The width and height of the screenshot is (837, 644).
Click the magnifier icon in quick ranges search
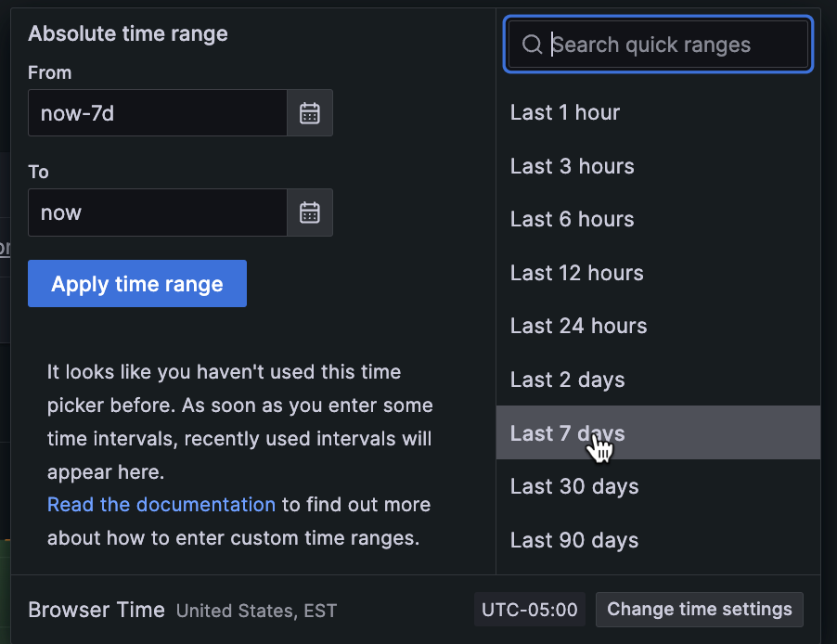[x=532, y=45]
